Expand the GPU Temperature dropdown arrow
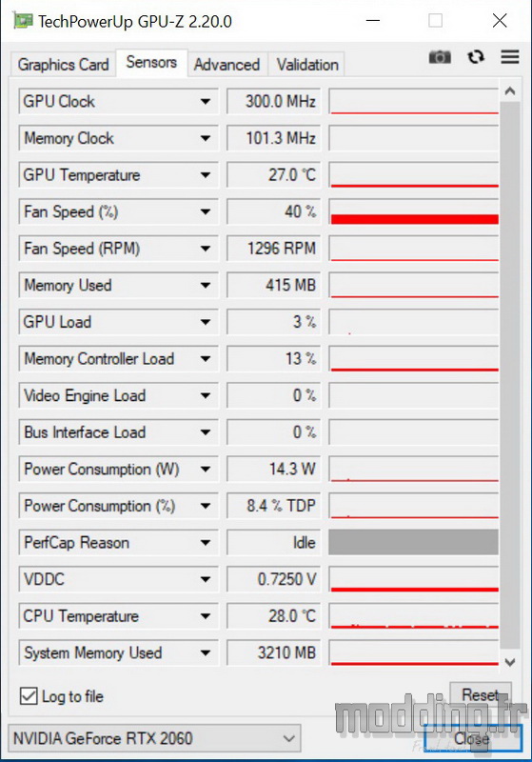The height and width of the screenshot is (762, 532). pyautogui.click(x=206, y=175)
